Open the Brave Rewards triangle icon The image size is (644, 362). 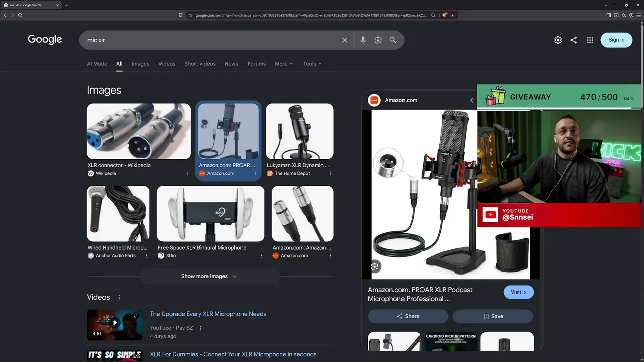coord(453,15)
